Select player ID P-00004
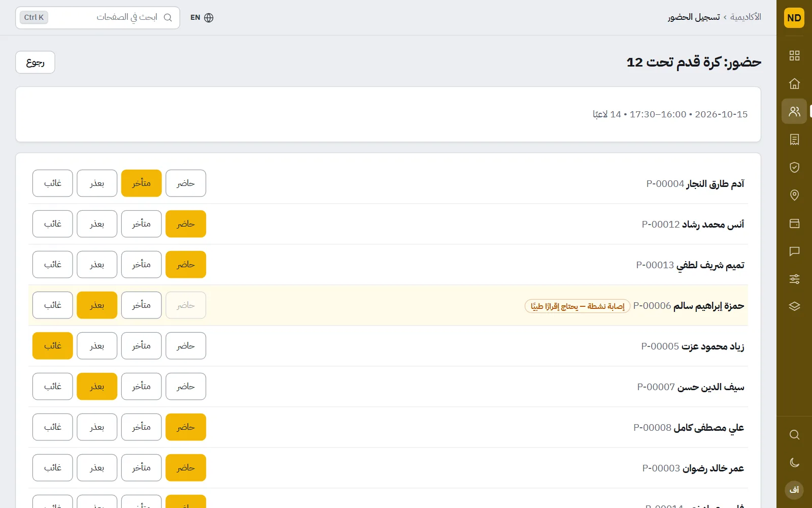 click(x=665, y=184)
